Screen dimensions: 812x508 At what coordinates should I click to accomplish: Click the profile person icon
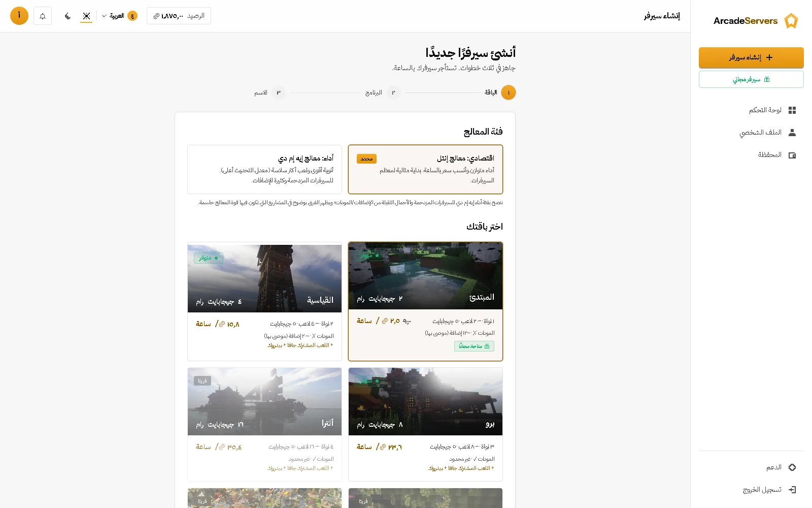(x=792, y=133)
